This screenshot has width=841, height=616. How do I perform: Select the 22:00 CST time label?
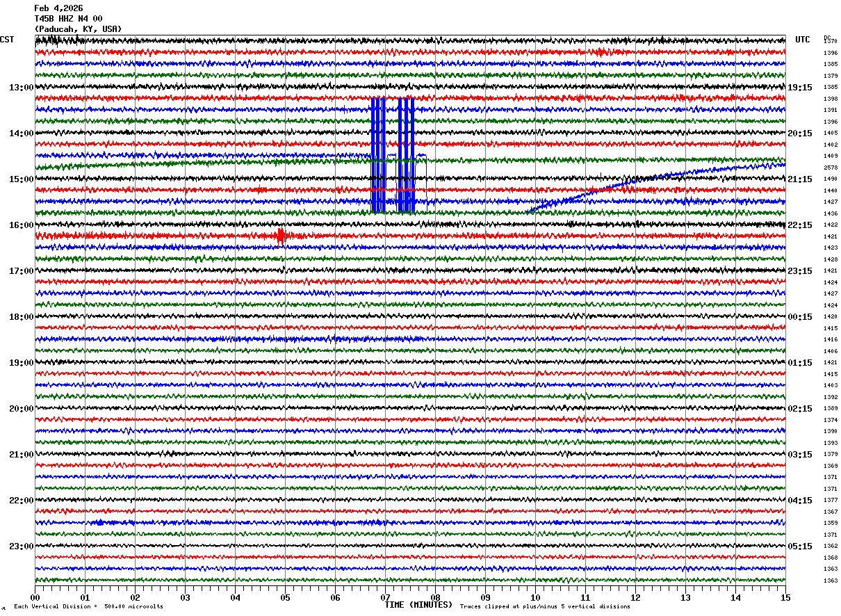pyautogui.click(x=21, y=501)
